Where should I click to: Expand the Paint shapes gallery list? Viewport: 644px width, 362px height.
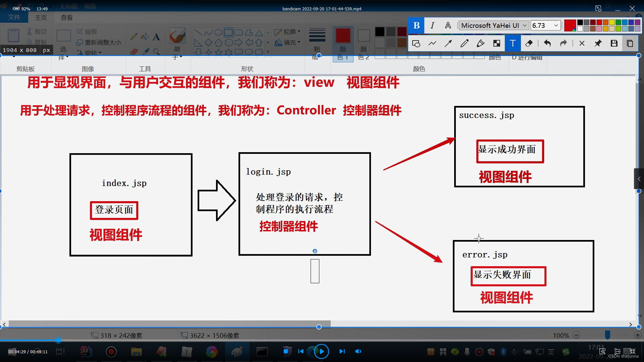point(268,52)
